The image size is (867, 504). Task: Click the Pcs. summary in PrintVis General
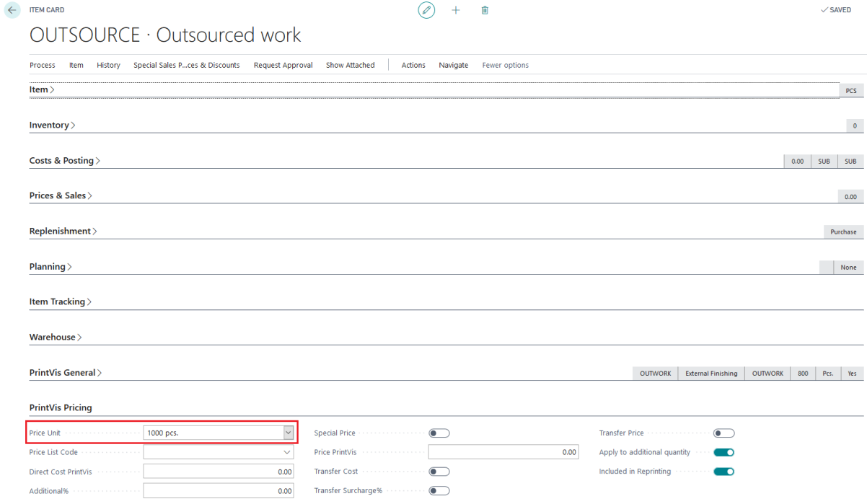click(x=828, y=373)
